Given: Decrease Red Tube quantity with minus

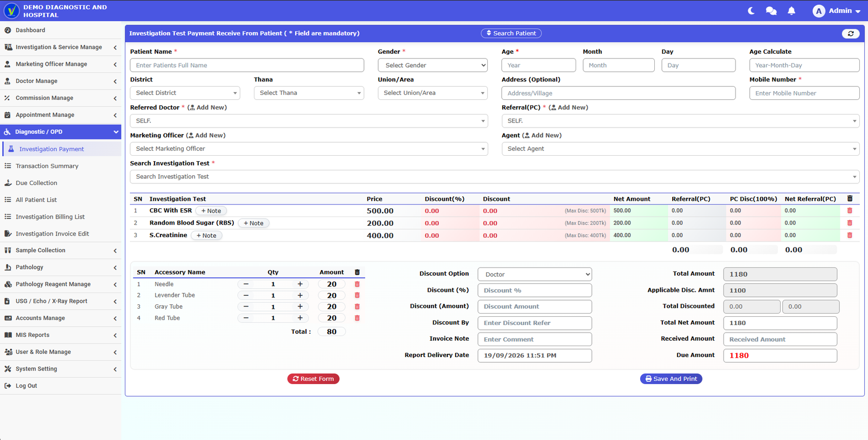Looking at the screenshot, I should click(x=246, y=318).
